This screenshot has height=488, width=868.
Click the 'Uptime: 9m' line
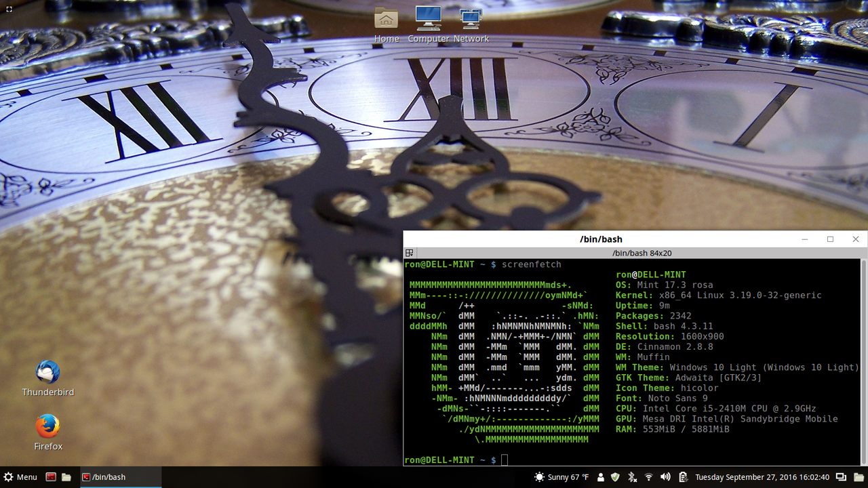[x=643, y=306]
